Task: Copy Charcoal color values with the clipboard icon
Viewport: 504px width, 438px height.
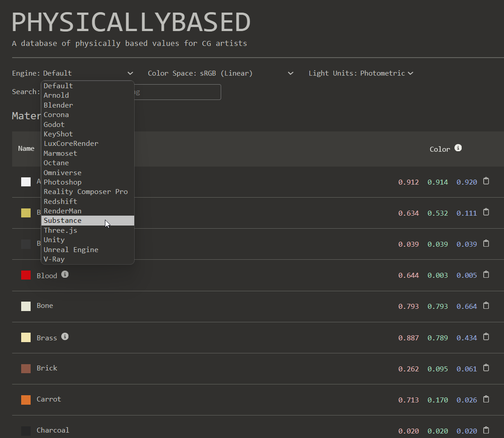Action: pyautogui.click(x=486, y=430)
